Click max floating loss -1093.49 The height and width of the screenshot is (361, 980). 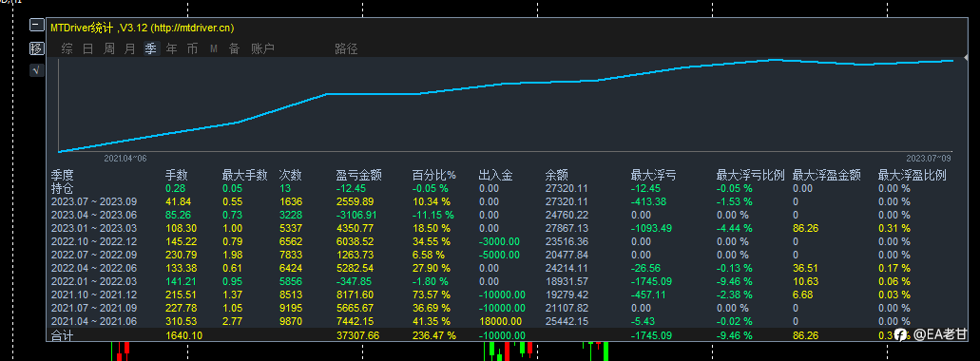[652, 229]
